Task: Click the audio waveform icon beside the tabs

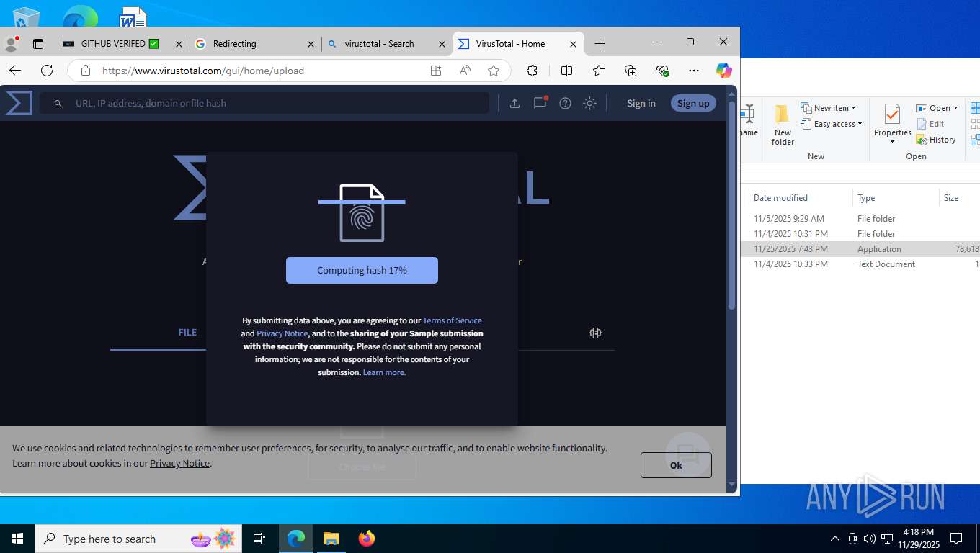Action: point(595,333)
